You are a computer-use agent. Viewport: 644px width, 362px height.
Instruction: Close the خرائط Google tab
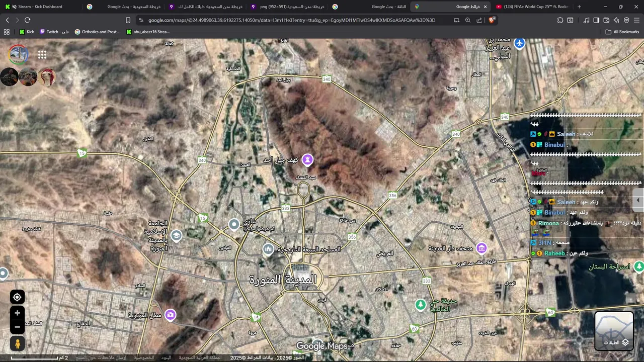(x=485, y=7)
